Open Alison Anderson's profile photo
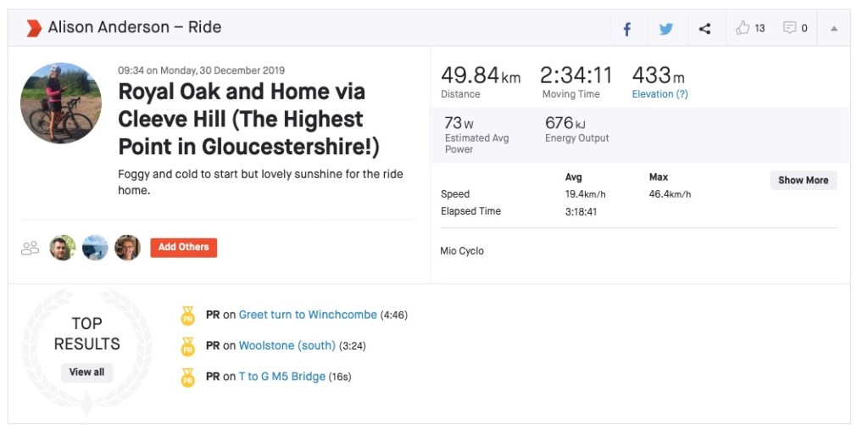The height and width of the screenshot is (425, 868). 61,103
